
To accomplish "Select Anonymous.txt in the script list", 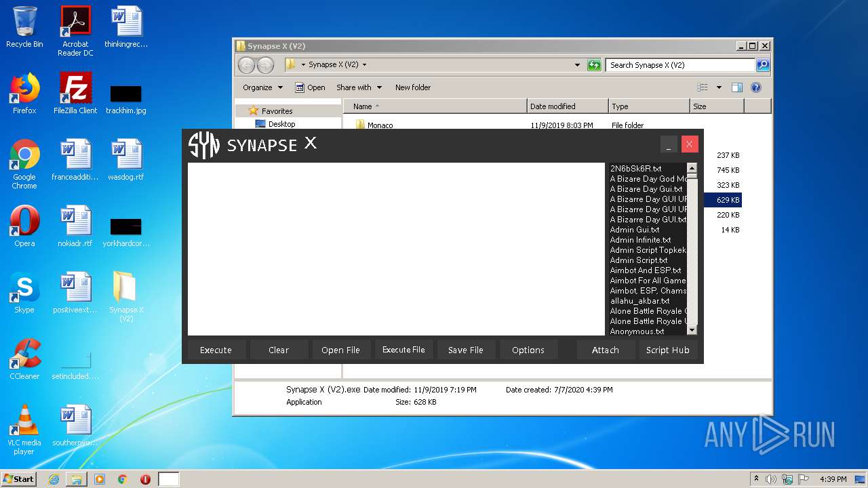I will pyautogui.click(x=637, y=331).
